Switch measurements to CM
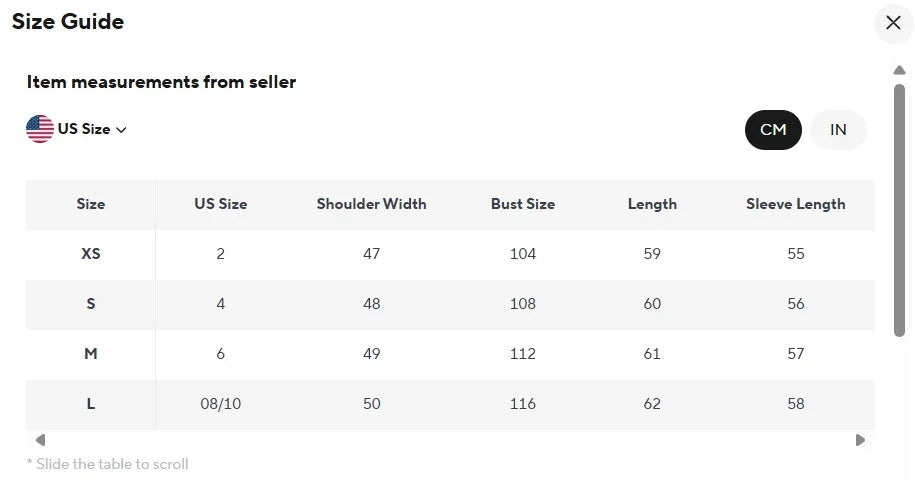The width and height of the screenshot is (915, 480). [773, 130]
